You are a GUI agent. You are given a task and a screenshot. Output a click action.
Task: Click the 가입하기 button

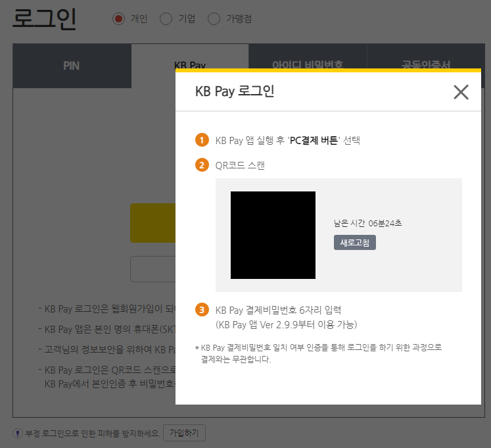[x=184, y=433]
